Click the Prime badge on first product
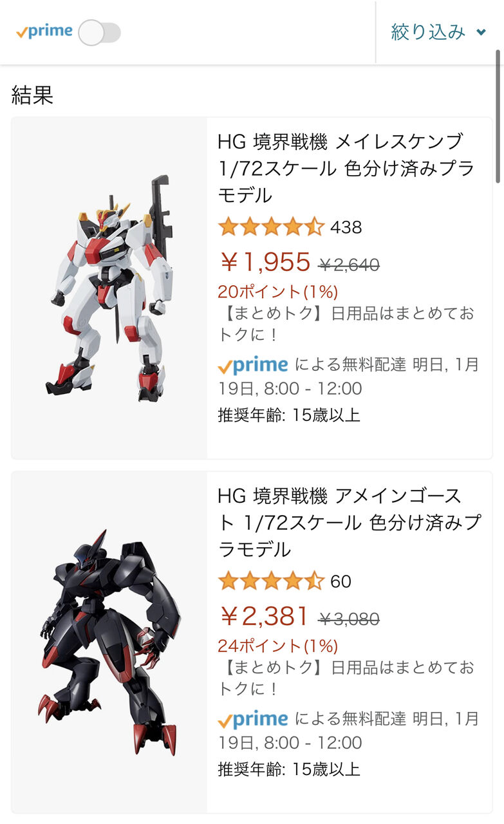Viewport: 504px width, 824px height. (253, 366)
